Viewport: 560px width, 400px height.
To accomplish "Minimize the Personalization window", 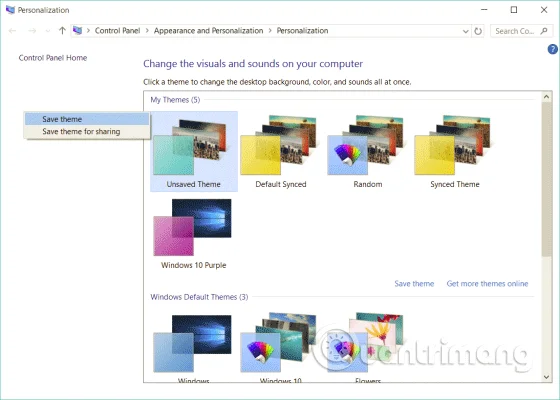I will pyautogui.click(x=484, y=10).
